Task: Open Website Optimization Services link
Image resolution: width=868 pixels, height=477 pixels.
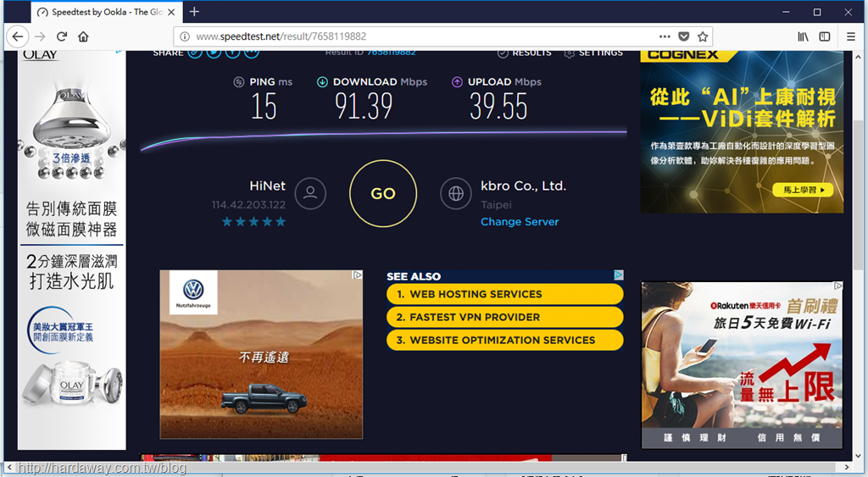Action: [x=505, y=340]
